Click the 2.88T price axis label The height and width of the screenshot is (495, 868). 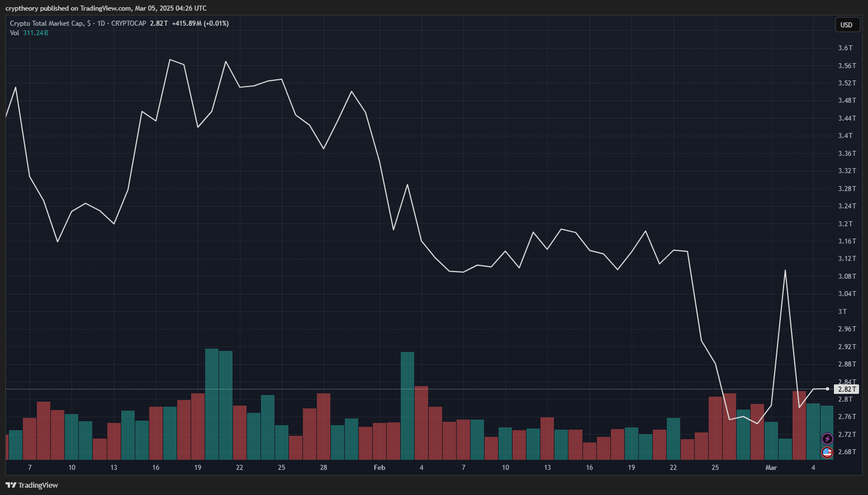tap(847, 364)
